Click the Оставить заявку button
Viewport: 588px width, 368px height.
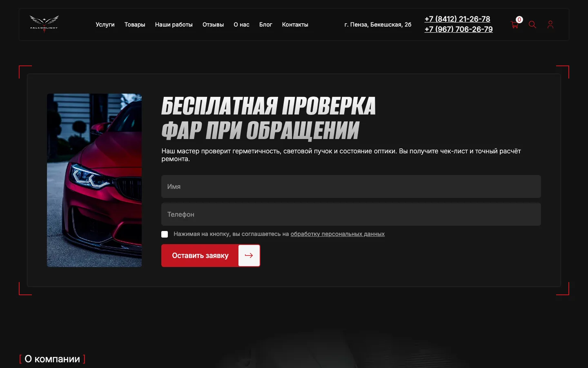tap(211, 256)
